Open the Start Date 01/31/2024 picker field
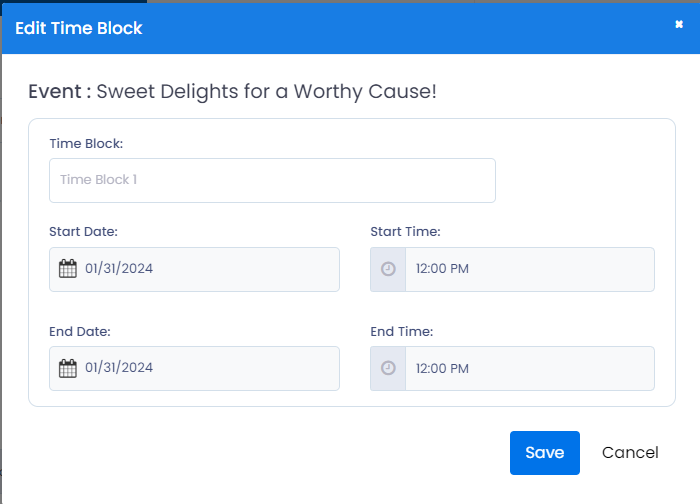This screenshot has height=504, width=700. [194, 269]
